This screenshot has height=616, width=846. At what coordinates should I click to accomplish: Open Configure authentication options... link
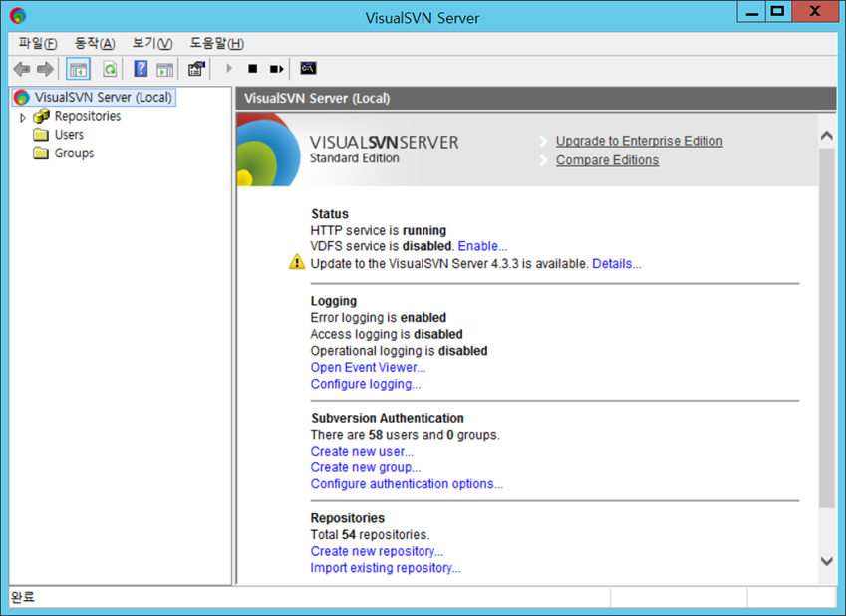point(407,484)
